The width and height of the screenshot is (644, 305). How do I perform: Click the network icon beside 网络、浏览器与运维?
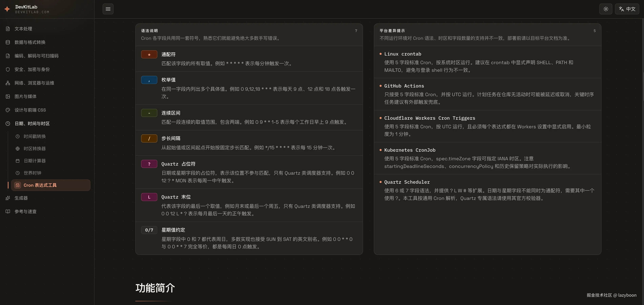click(x=8, y=83)
